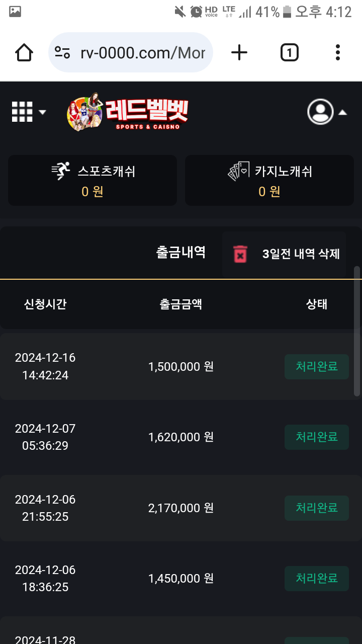The width and height of the screenshot is (362, 644).
Task: Select the 출금내역 tab heading
Action: click(x=180, y=252)
